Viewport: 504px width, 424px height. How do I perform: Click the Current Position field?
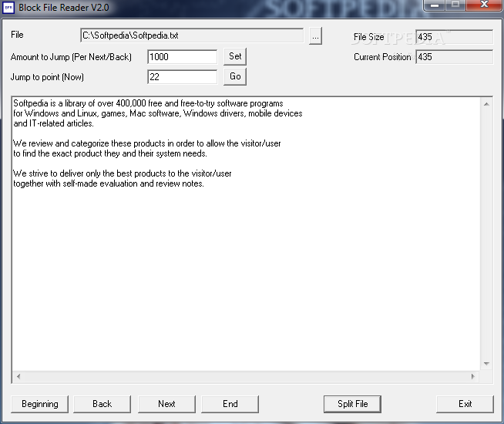[x=454, y=57]
